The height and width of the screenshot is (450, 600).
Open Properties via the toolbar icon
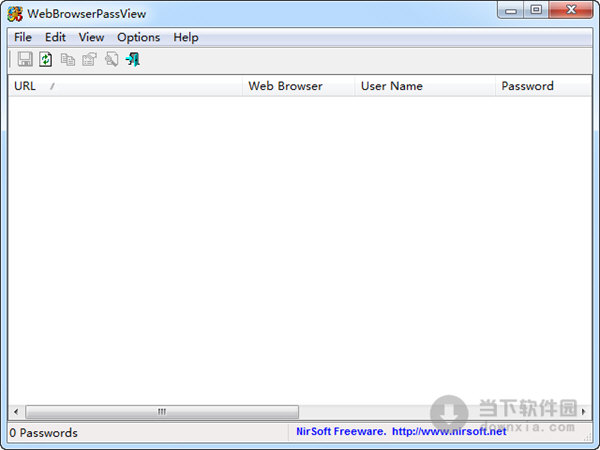click(x=89, y=59)
